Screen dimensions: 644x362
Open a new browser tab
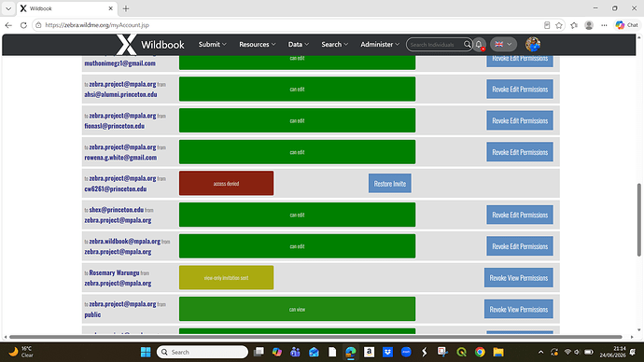tap(126, 8)
